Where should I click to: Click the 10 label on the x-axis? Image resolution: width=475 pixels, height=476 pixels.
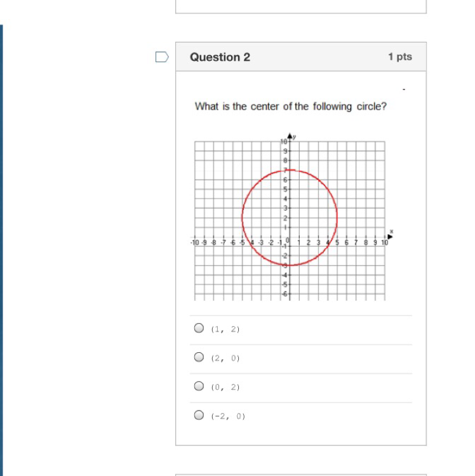click(x=384, y=242)
